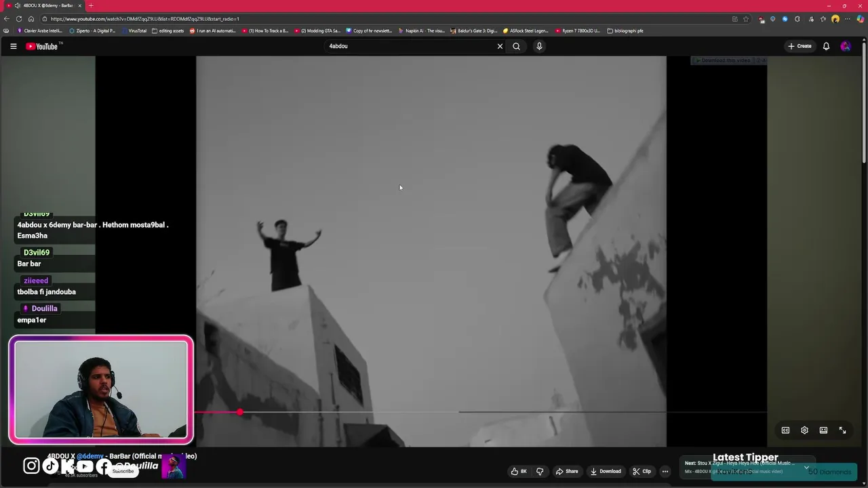Open the favorites collection toolbar icon
868x488 pixels.
click(823, 19)
